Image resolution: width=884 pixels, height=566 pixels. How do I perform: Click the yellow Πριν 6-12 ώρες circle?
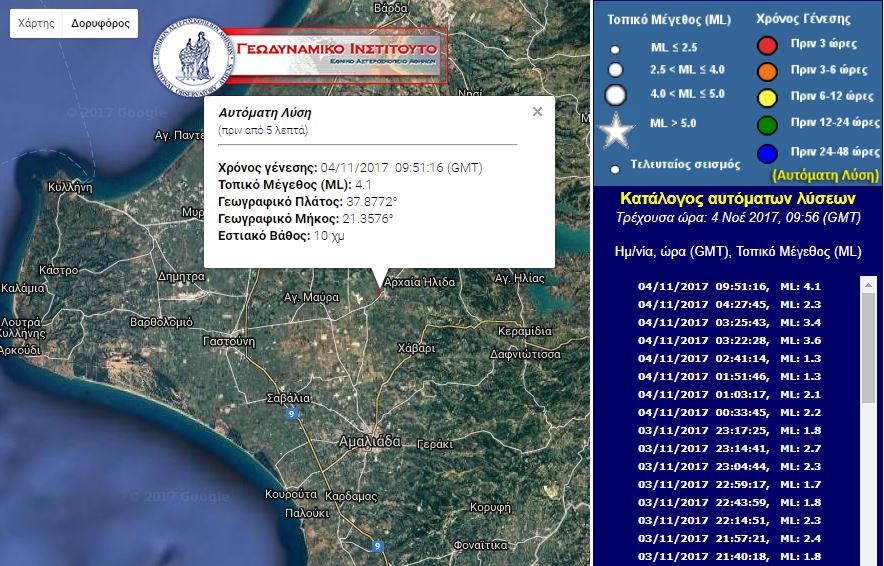(767, 97)
